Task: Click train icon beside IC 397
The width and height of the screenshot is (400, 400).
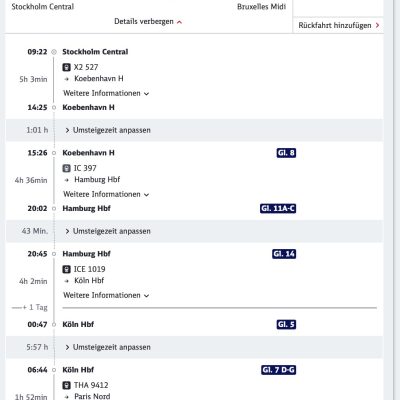Action: click(x=67, y=168)
